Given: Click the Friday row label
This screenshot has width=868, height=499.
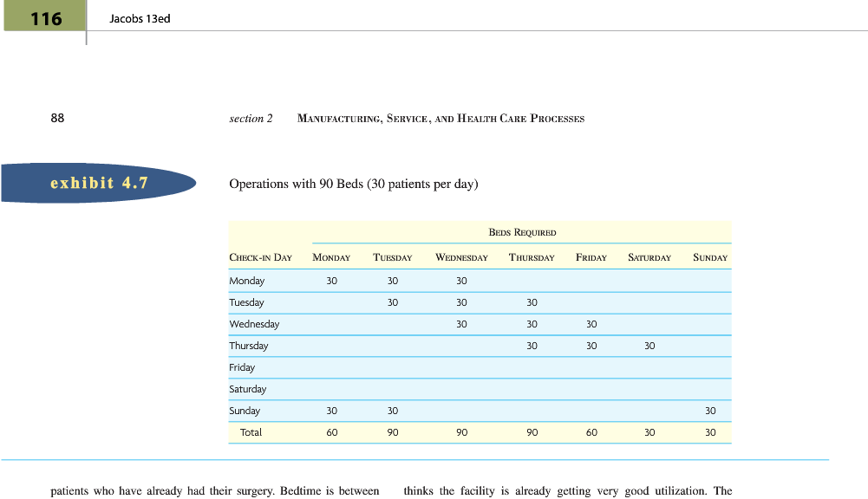Looking at the screenshot, I should click(242, 367).
